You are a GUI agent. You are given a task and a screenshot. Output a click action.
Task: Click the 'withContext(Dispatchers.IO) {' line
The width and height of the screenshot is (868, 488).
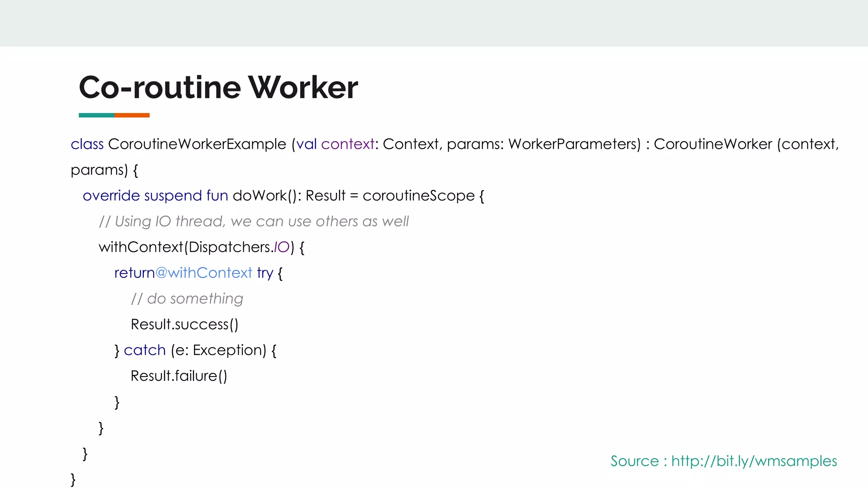pos(202,247)
